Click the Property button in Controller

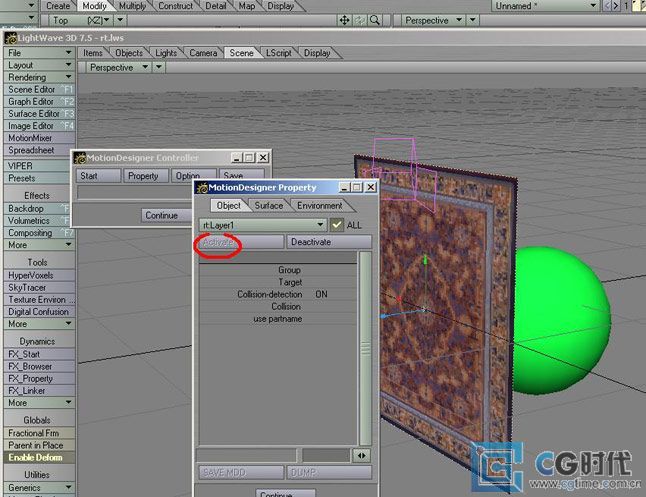click(x=144, y=176)
